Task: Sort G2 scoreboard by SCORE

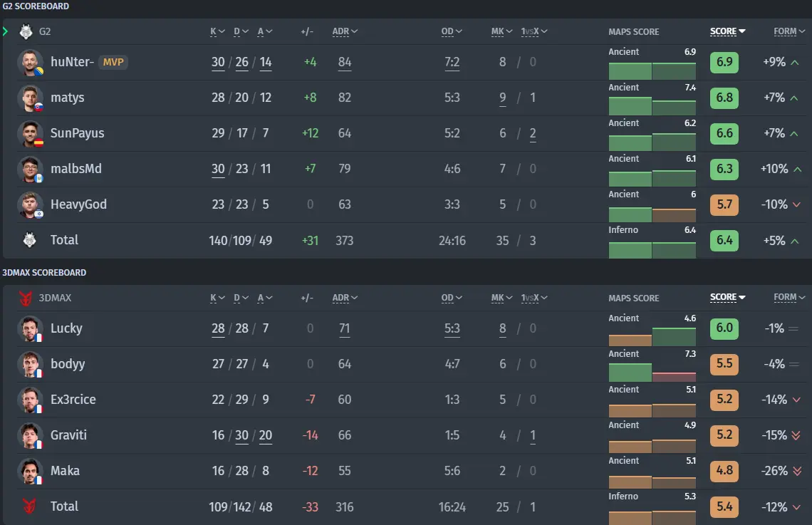Action: tap(727, 31)
